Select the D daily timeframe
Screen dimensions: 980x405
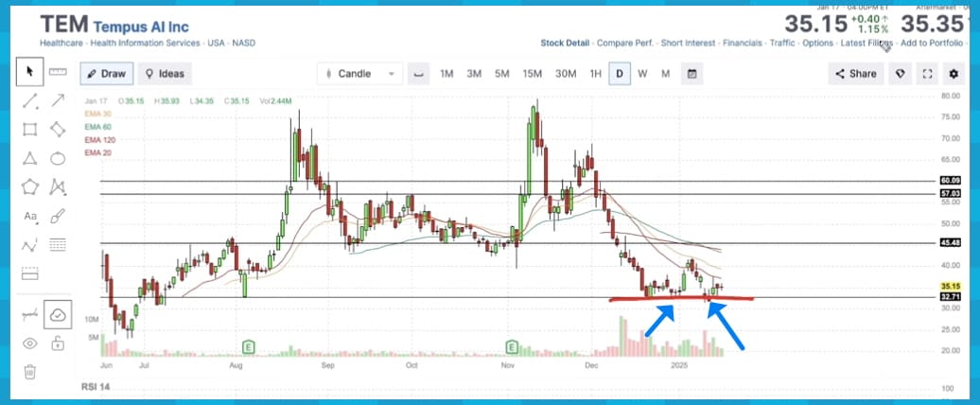click(620, 74)
